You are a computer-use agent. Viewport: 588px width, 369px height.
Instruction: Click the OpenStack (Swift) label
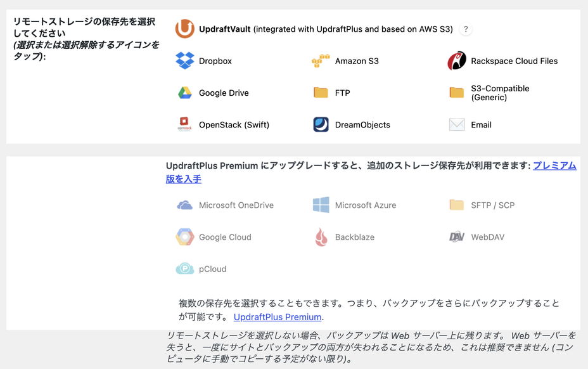[x=234, y=125]
